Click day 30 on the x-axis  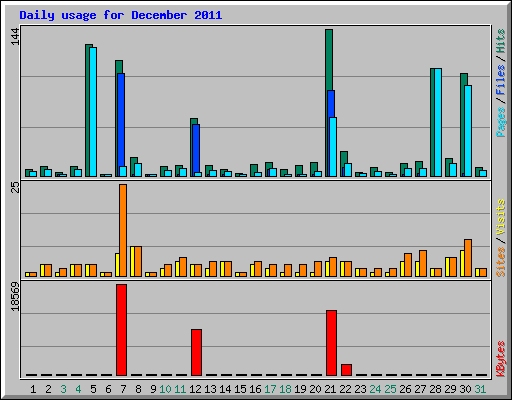click(x=465, y=389)
